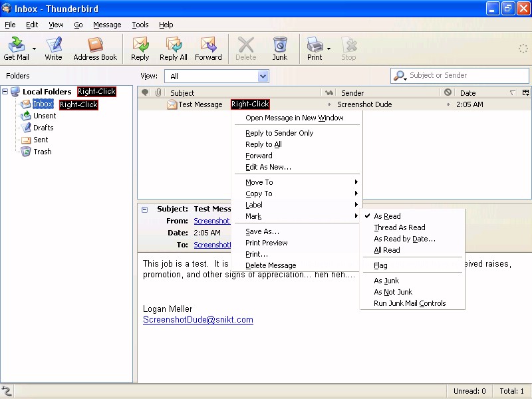532x399 pixels.
Task: Open the Sent folder
Action: coord(41,140)
